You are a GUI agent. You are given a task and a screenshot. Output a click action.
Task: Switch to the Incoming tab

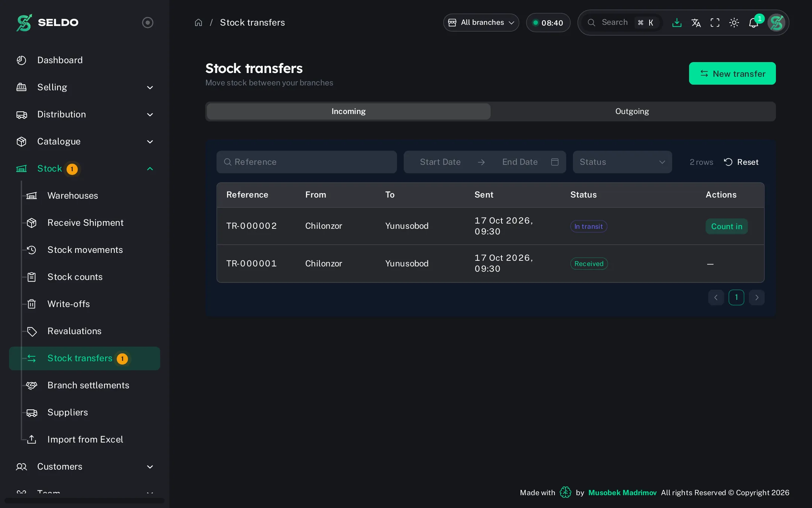click(x=348, y=111)
